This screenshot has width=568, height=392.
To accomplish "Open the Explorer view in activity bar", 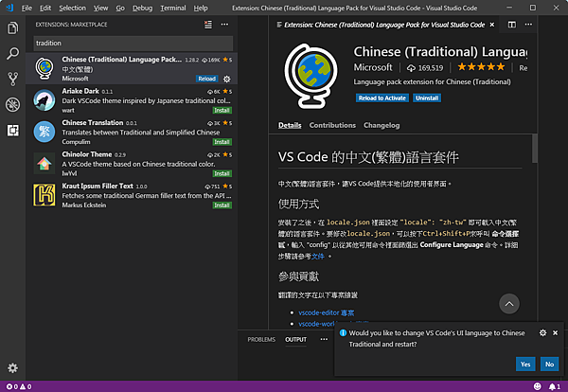I will click(x=12, y=27).
